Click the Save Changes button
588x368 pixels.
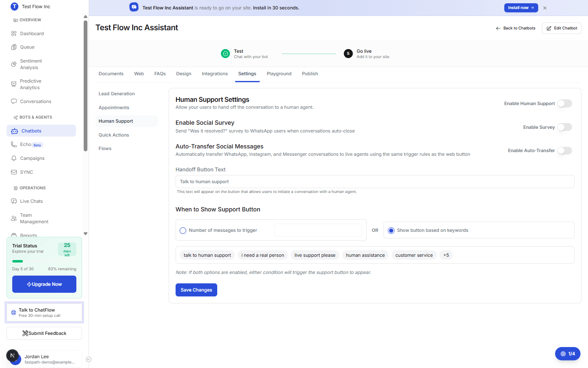point(196,290)
